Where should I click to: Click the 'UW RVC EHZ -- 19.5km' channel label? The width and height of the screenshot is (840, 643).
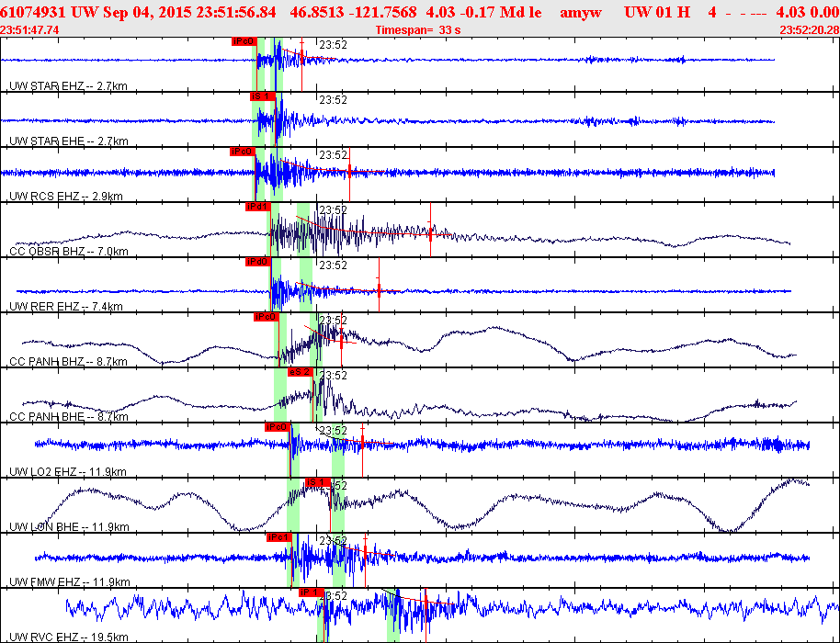pos(69,637)
